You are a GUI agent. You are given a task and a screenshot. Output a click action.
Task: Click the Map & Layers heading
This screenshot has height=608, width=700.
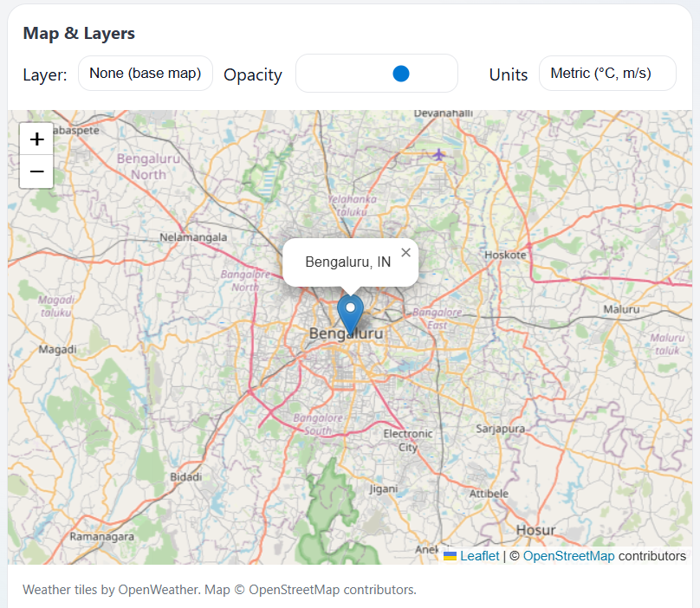(79, 33)
